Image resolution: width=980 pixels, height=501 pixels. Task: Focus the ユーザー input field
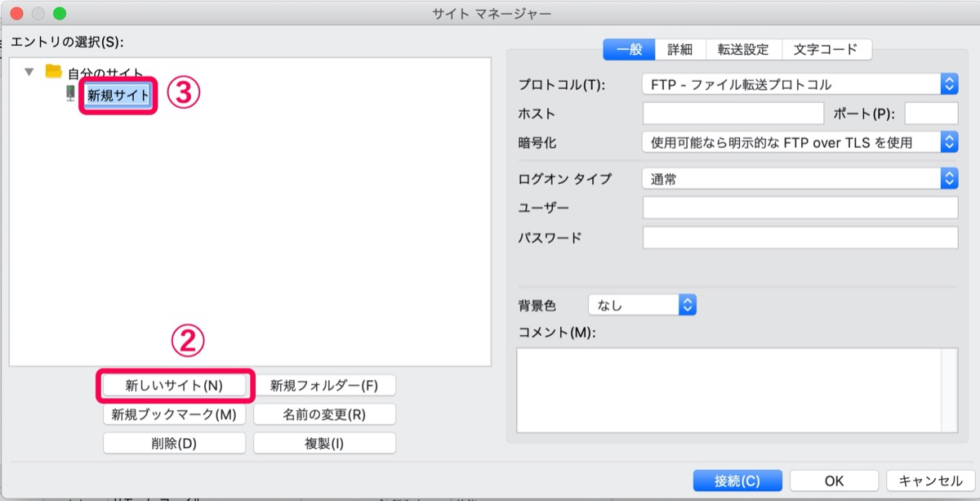coord(800,208)
